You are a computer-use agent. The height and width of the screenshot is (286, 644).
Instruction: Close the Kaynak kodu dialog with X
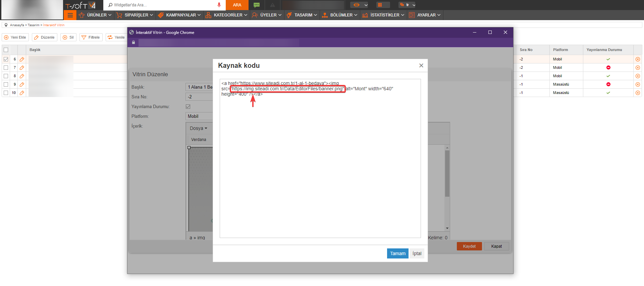[421, 65]
